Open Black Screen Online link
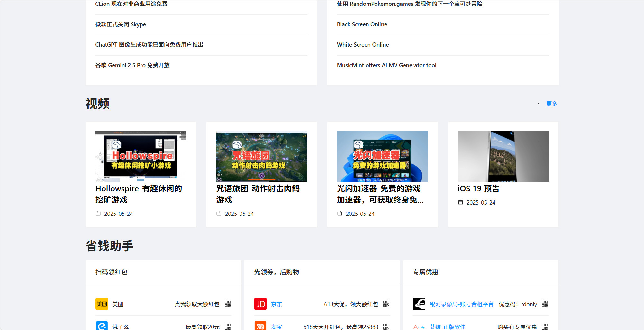This screenshot has width=644, height=330. click(x=362, y=24)
